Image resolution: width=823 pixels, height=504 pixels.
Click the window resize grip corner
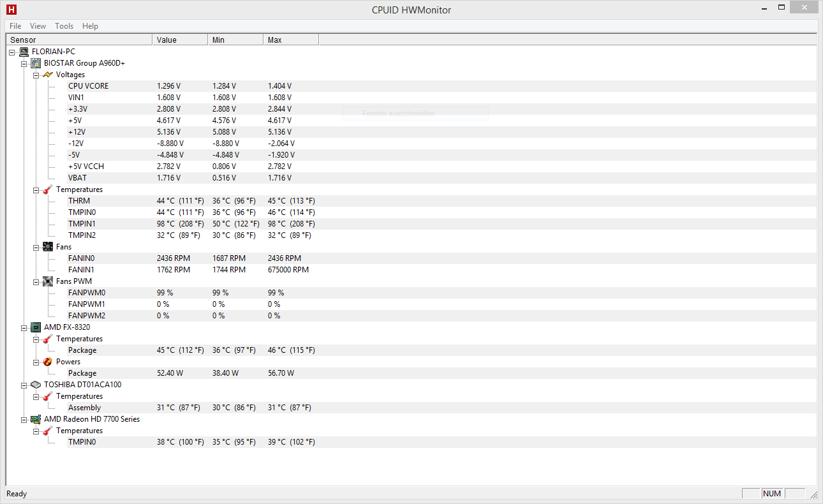click(x=813, y=494)
